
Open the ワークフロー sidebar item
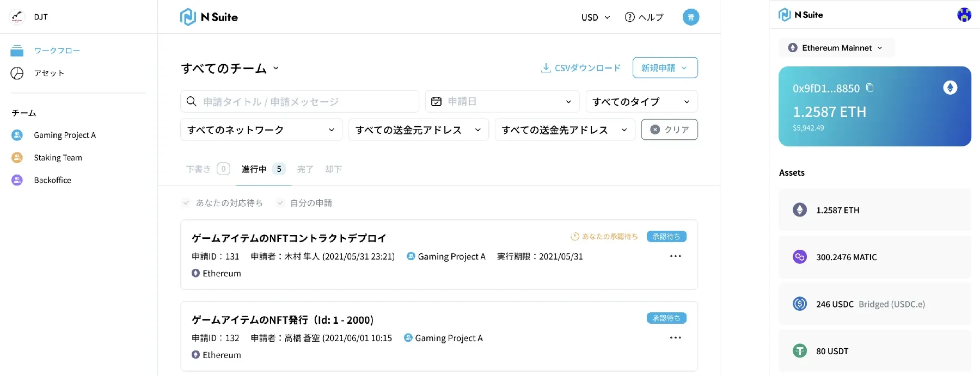pyautogui.click(x=57, y=51)
